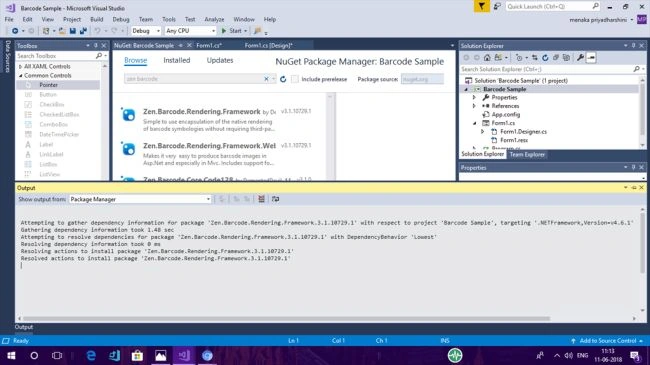Collapse the Common Controls toolbox group
This screenshot has height=365, width=650.
(x=20, y=75)
